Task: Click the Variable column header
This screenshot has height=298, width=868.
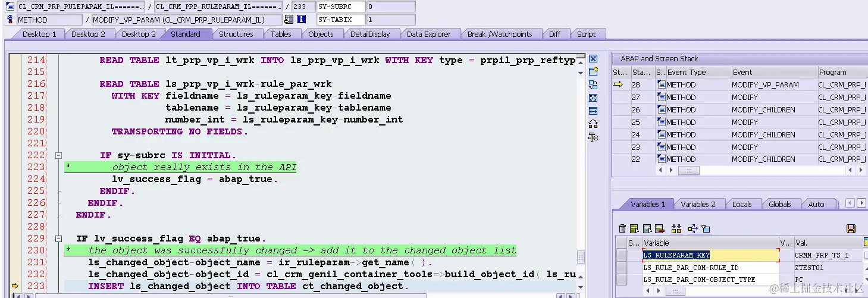Action: [x=711, y=243]
